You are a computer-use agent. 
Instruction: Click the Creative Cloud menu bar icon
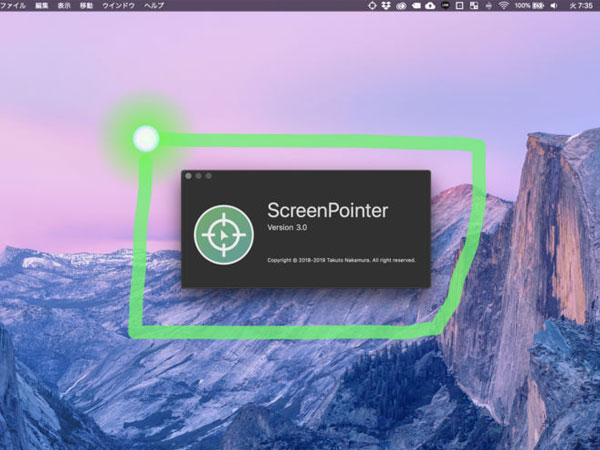click(401, 5)
